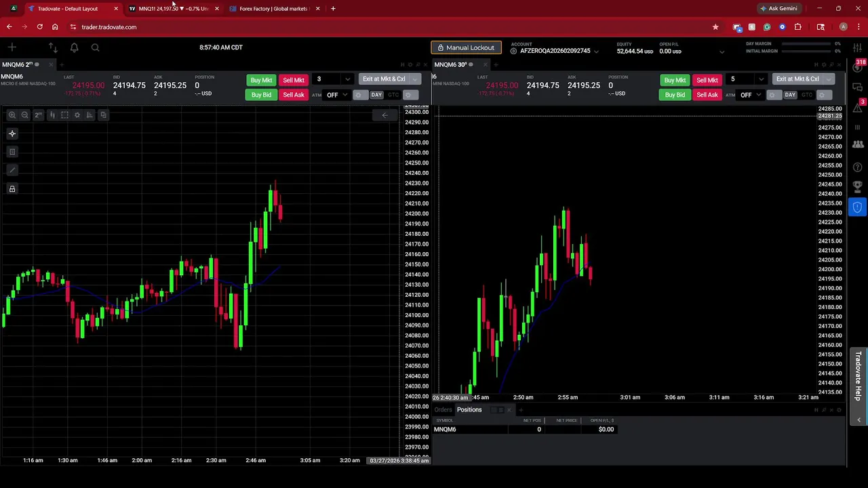The height and width of the screenshot is (488, 868).
Task: Select the crosshair tool on left chart
Action: pos(12,134)
